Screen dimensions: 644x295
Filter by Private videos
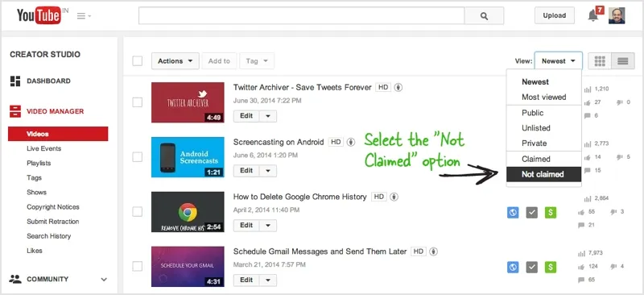tap(543, 143)
